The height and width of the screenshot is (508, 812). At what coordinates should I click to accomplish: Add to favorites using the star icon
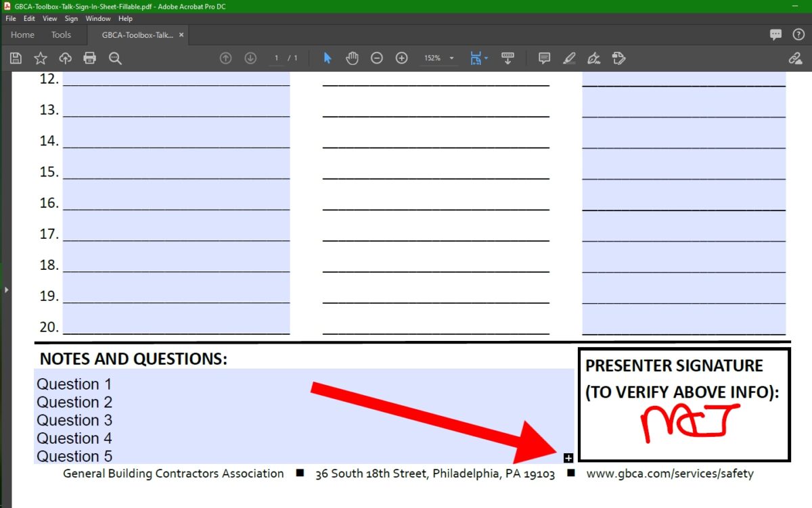pyautogui.click(x=41, y=58)
